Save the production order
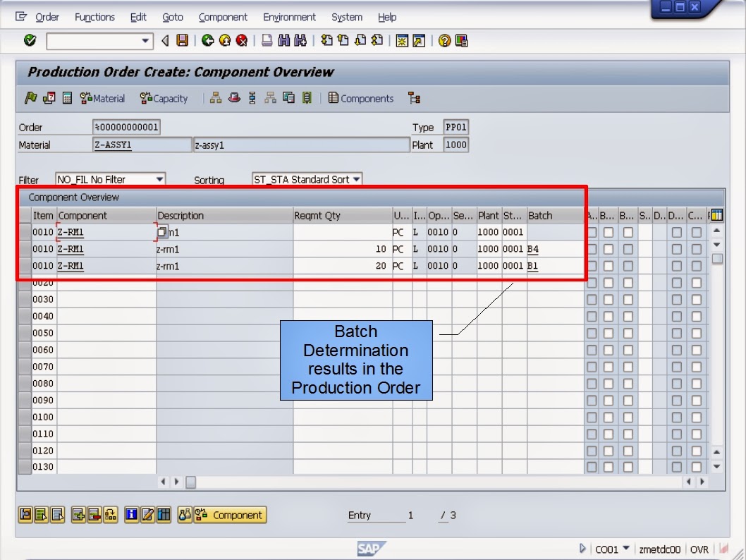746x560 pixels. (x=182, y=40)
